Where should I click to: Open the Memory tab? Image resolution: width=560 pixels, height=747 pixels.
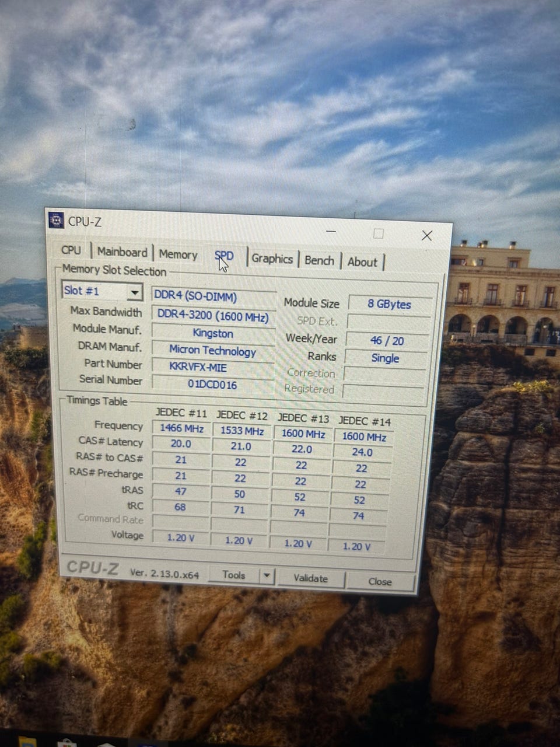[178, 254]
